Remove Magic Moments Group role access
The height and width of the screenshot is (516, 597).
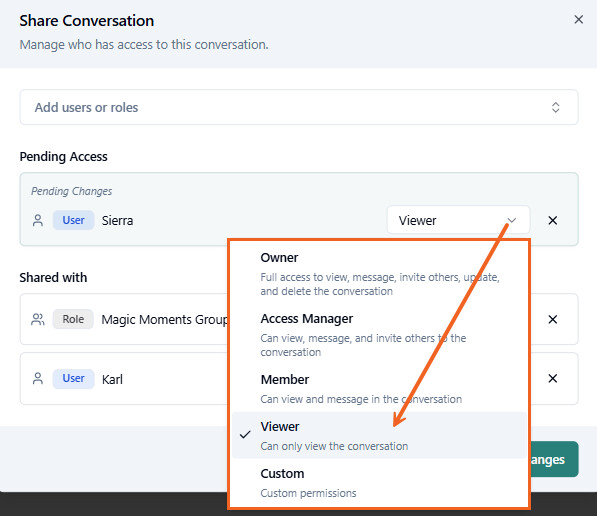click(552, 319)
